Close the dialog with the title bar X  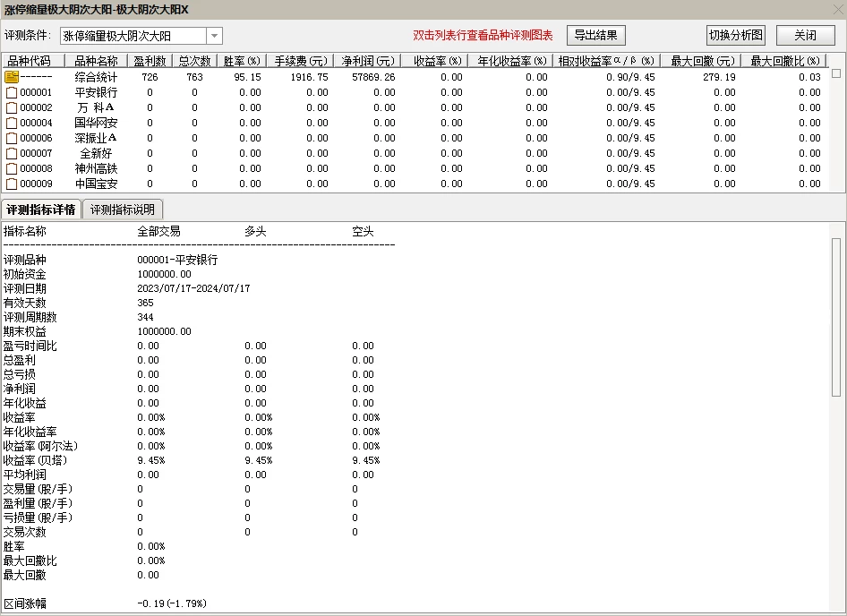[x=838, y=9]
